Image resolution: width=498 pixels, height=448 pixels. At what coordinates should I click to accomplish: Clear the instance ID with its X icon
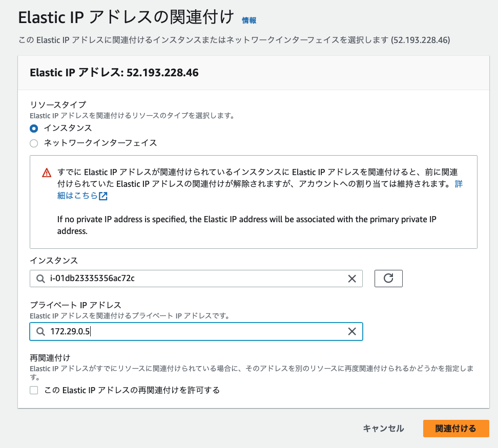352,279
